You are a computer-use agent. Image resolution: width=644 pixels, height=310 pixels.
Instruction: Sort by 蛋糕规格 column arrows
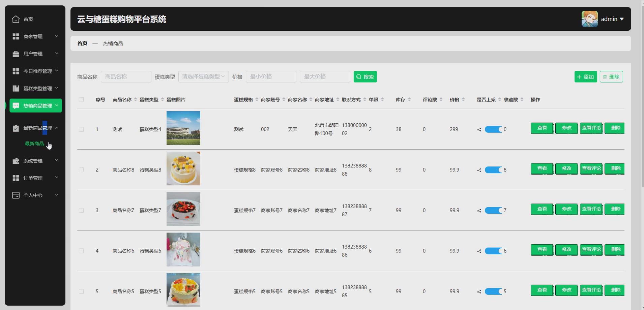pos(257,99)
